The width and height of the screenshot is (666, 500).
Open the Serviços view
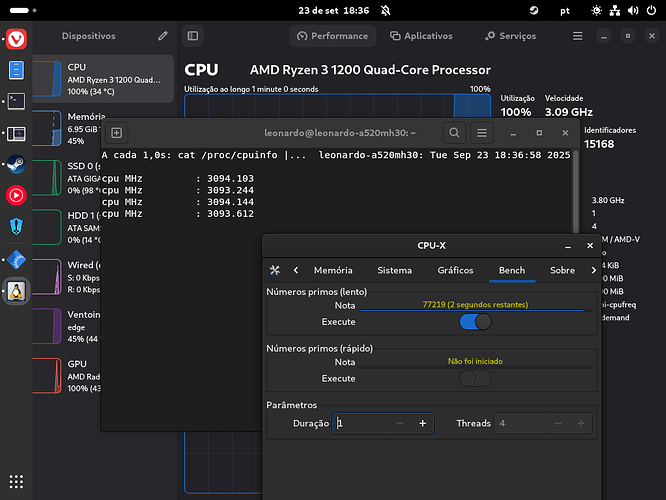tap(510, 36)
